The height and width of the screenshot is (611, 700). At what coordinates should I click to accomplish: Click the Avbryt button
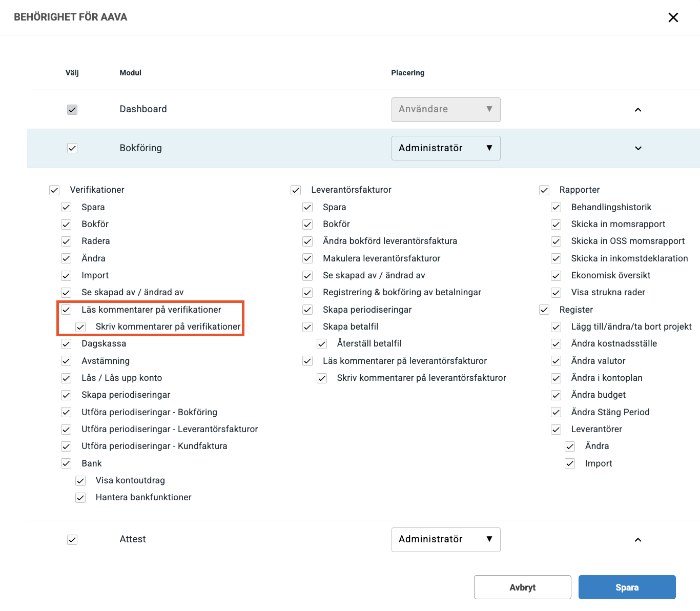pyautogui.click(x=522, y=587)
